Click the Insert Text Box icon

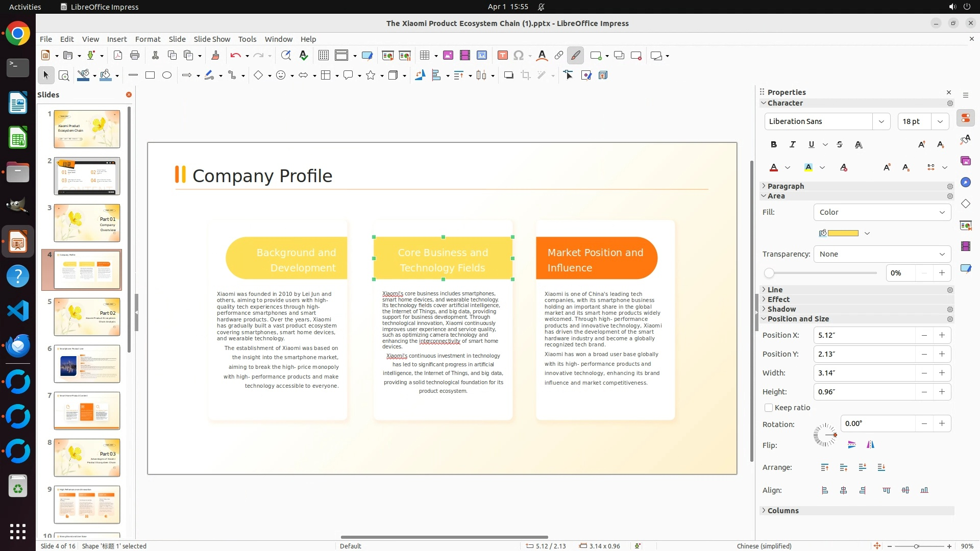pos(502,56)
